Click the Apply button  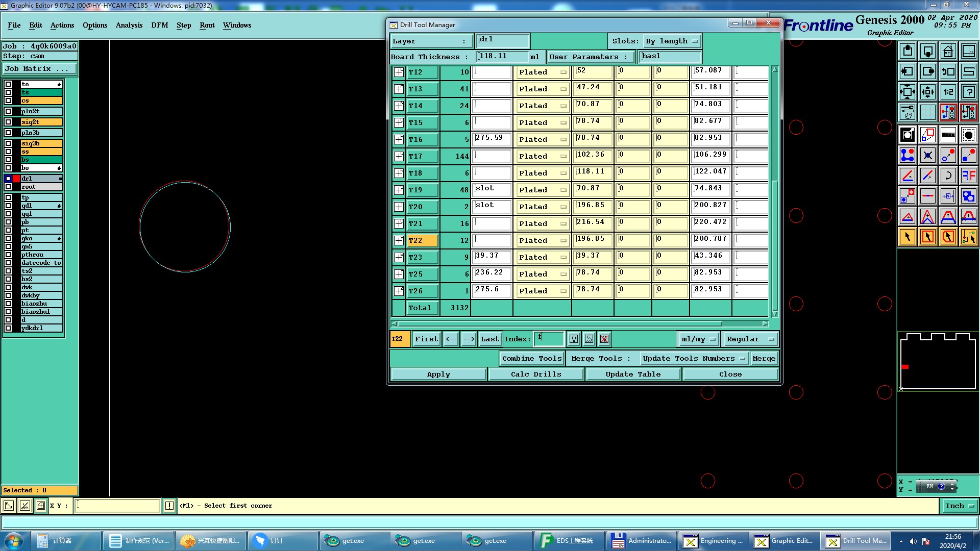(x=438, y=374)
